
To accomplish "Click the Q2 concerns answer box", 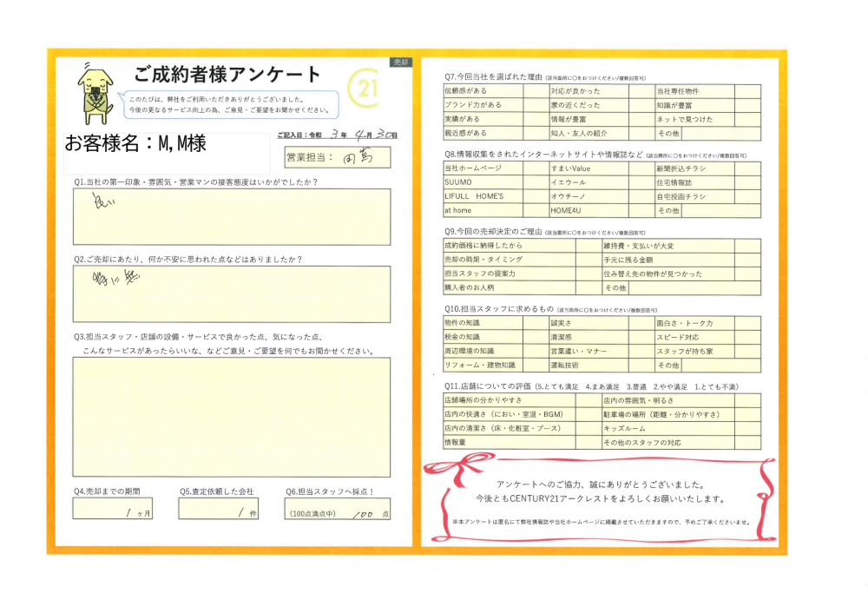I will pyautogui.click(x=232, y=294).
